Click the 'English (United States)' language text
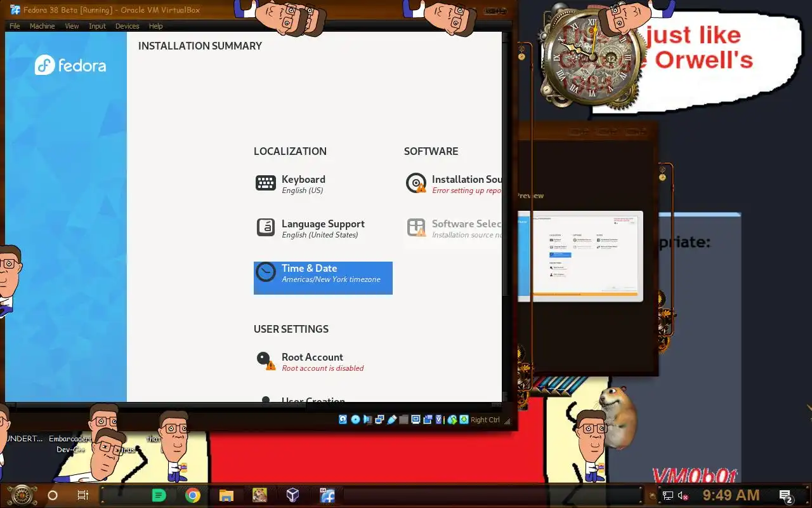The image size is (812, 508). [320, 235]
